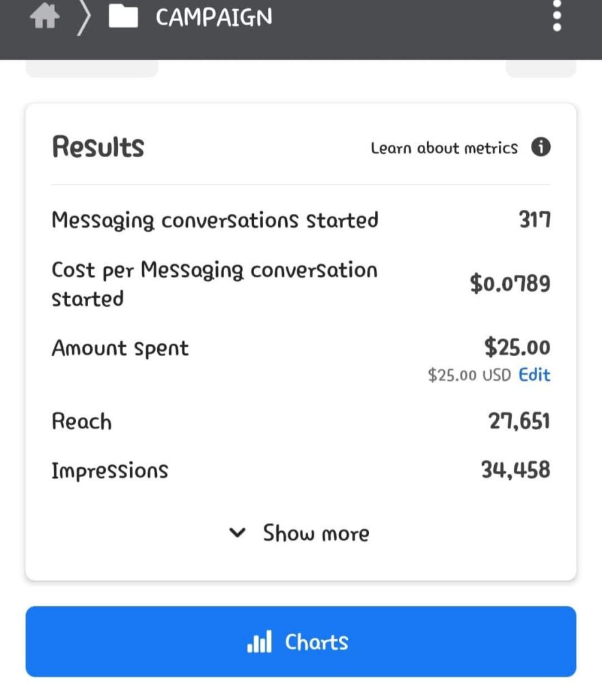The height and width of the screenshot is (700, 602).
Task: Open the Learn about metrics link
Action: coord(444,148)
